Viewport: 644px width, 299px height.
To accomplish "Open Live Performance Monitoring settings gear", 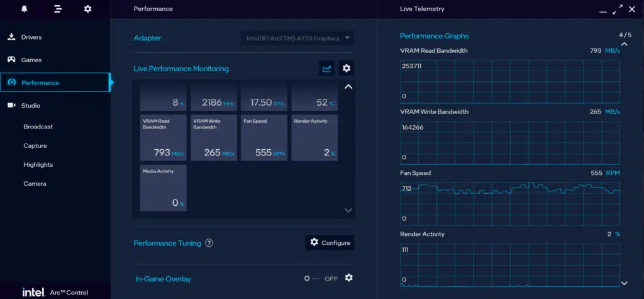I will [x=347, y=69].
